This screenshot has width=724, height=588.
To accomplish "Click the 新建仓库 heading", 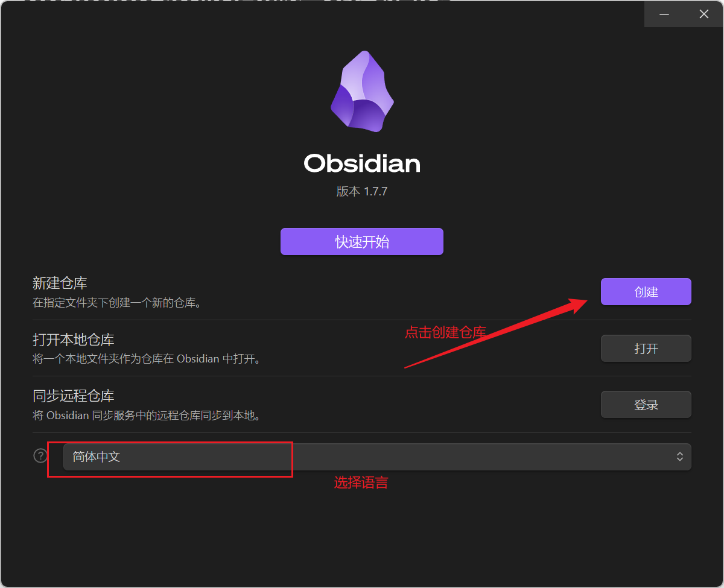I will click(60, 283).
